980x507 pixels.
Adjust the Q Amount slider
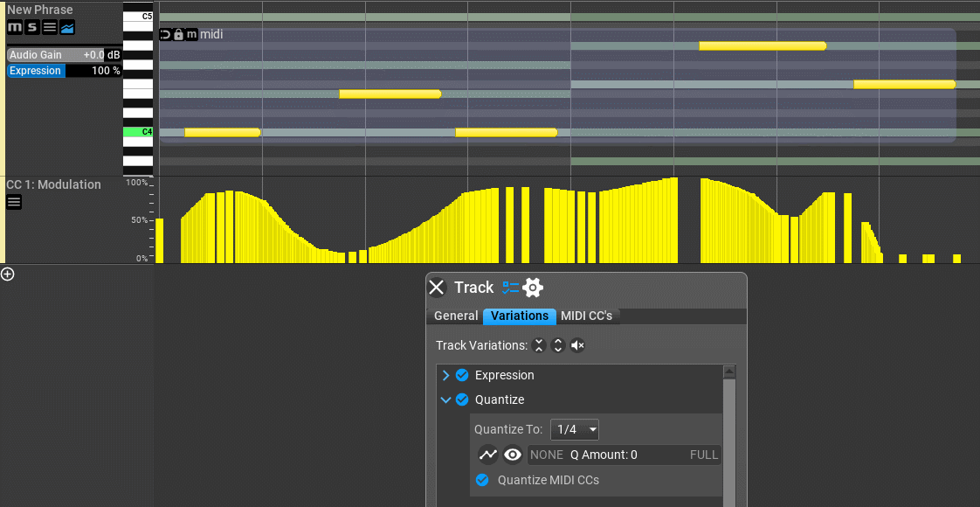(x=624, y=455)
